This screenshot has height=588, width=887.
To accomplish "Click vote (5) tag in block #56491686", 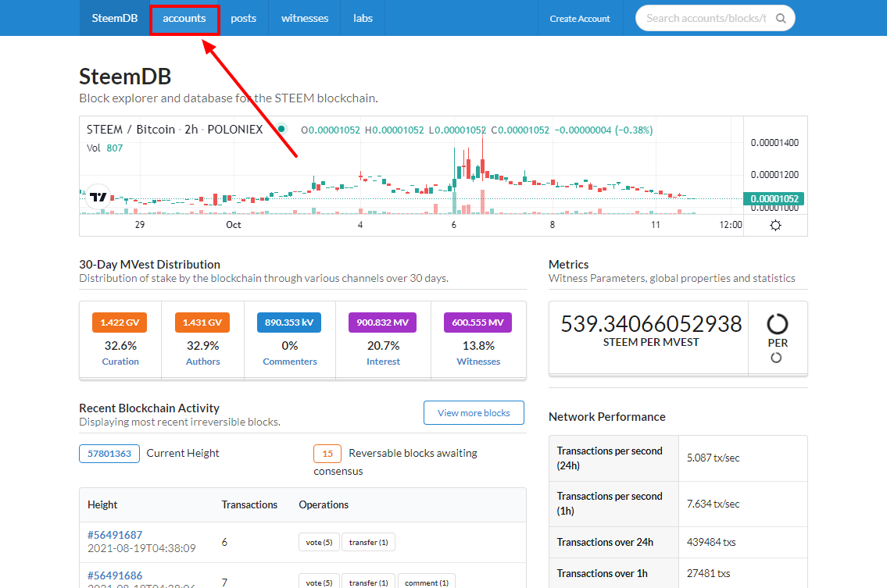I will (x=319, y=582).
